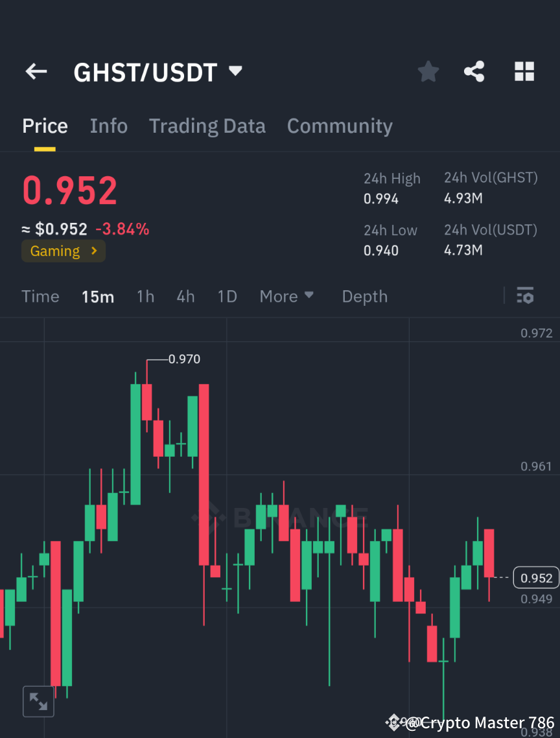This screenshot has height=738, width=560.
Task: Switch to the Trading Data tab
Action: (207, 126)
